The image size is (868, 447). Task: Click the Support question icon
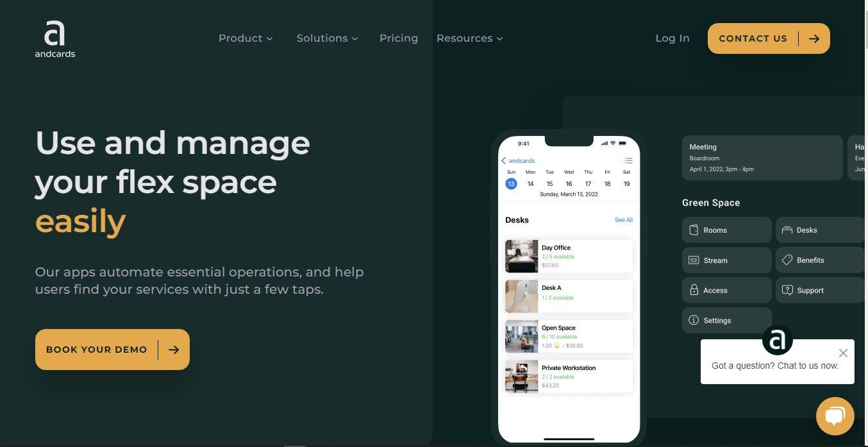[787, 290]
